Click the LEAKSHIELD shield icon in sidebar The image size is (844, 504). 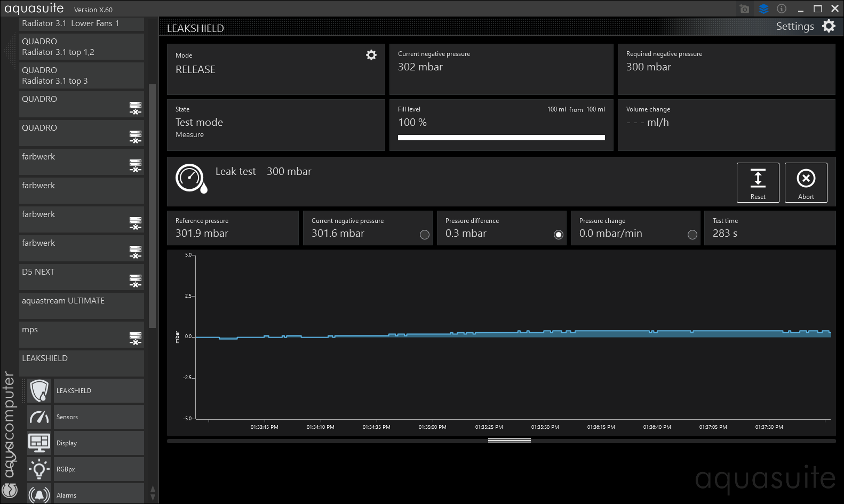[x=39, y=391]
